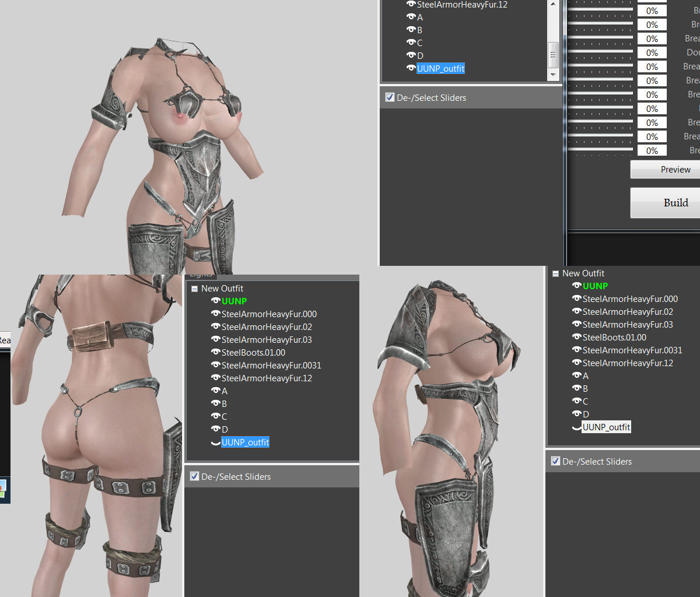Select mesh row C in lower-right tree
This screenshot has height=597, width=700.
point(585,402)
